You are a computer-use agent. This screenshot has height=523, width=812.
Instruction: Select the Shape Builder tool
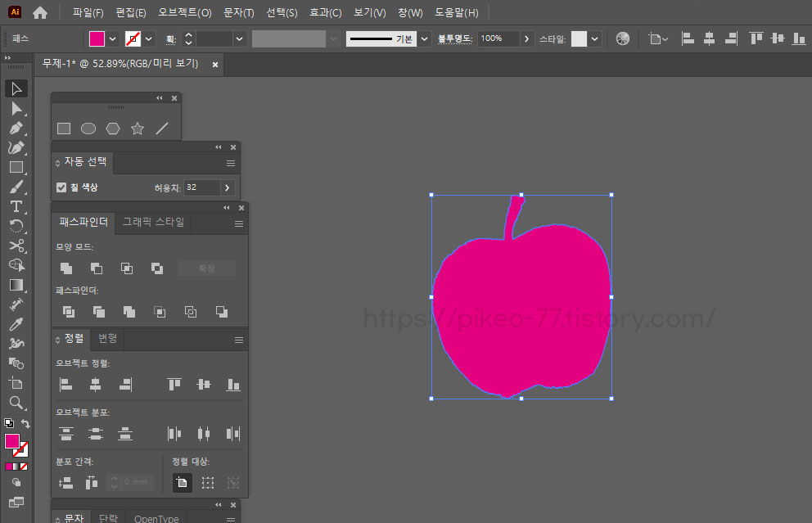(x=16, y=265)
